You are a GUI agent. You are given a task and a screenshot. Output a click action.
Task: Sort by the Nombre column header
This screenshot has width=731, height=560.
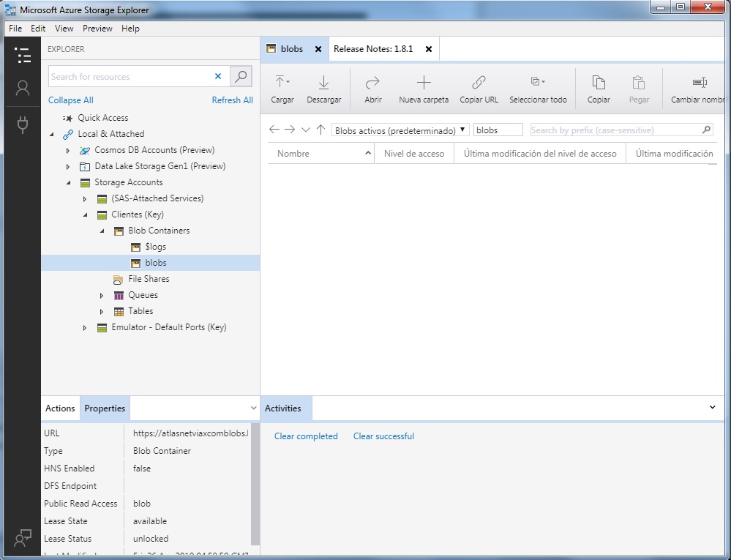point(320,154)
